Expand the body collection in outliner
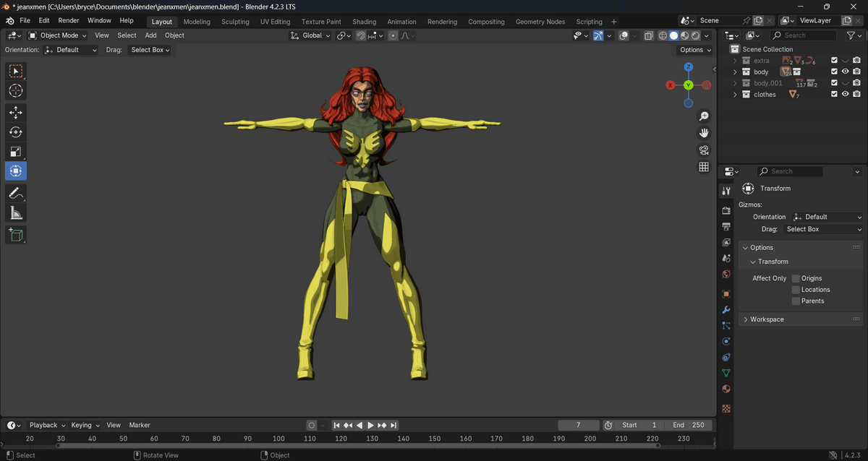The image size is (868, 461). pyautogui.click(x=735, y=72)
